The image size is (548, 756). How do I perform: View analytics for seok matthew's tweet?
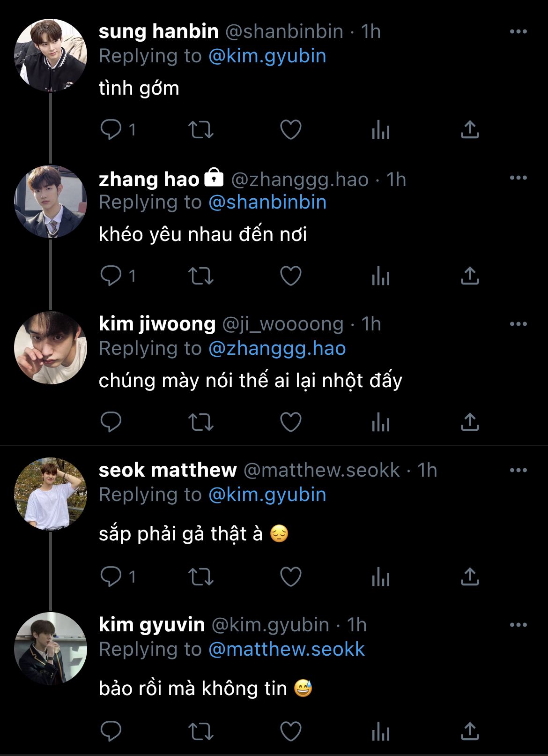[380, 576]
